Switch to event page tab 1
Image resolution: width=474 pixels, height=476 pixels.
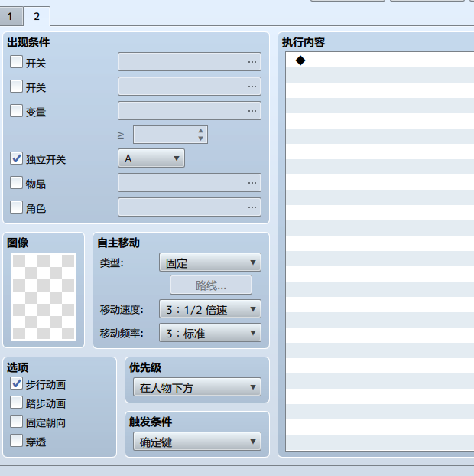point(11,16)
